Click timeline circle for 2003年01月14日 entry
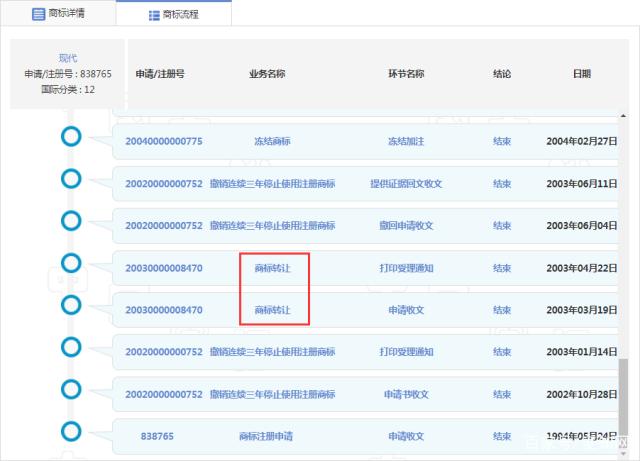This screenshot has height=461, width=640. tap(71, 346)
